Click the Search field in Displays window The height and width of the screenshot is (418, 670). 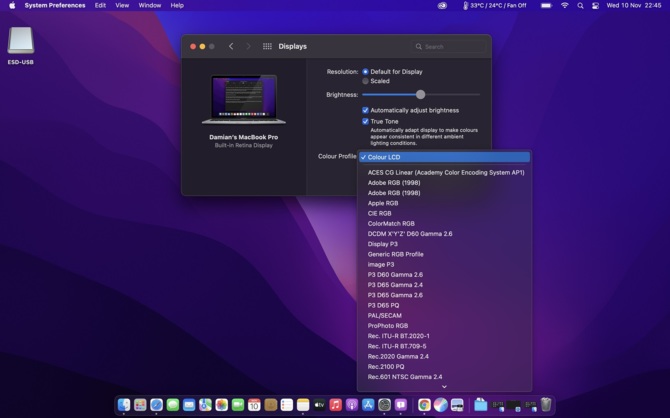[x=449, y=47]
